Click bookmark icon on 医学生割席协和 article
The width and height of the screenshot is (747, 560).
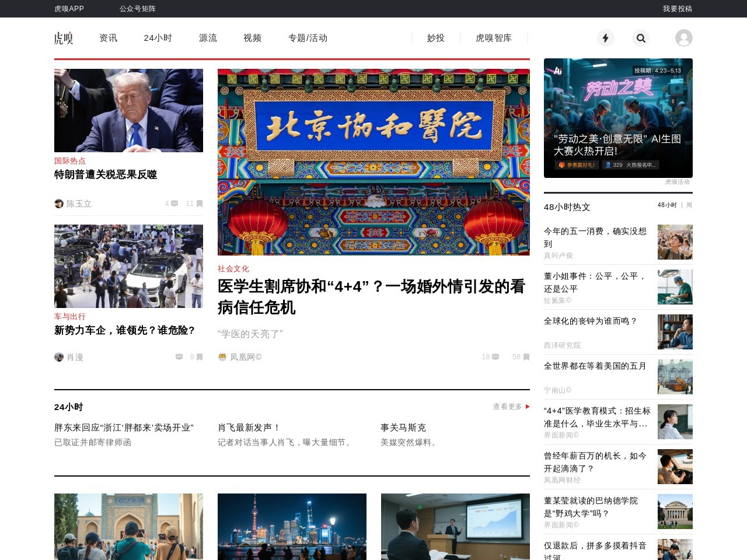[526, 357]
